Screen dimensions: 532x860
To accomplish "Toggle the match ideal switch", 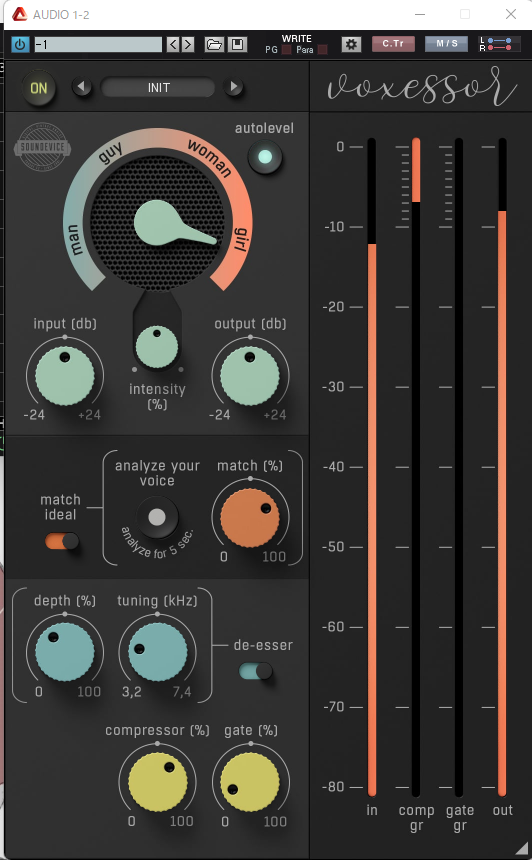I will (x=61, y=541).
